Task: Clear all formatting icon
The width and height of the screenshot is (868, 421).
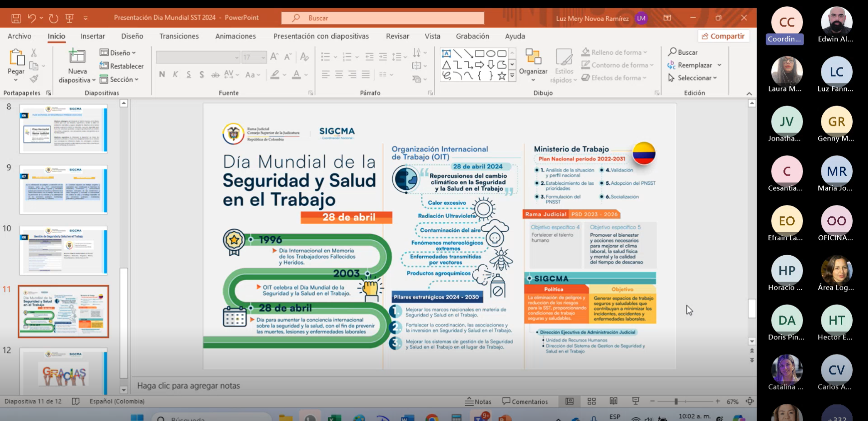Action: click(305, 57)
